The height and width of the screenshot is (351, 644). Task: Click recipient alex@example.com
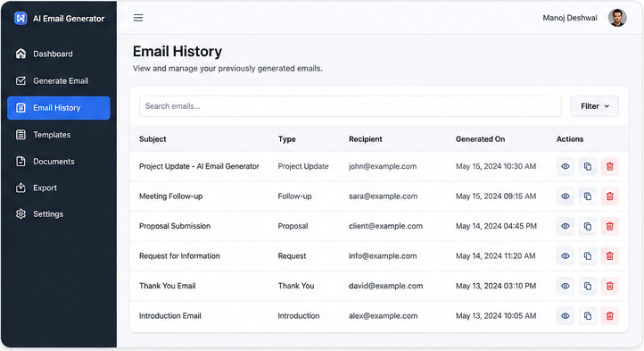coord(383,315)
